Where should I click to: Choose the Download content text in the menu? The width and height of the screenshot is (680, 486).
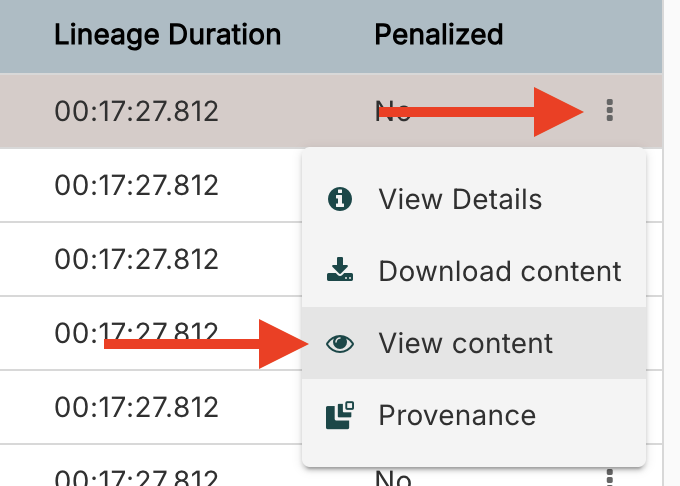click(x=500, y=270)
